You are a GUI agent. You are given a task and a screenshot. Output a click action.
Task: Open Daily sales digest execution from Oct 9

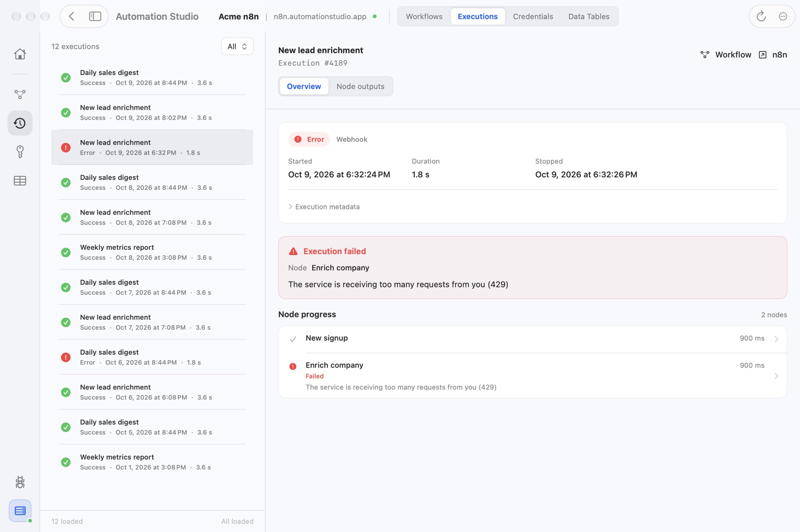[152, 77]
